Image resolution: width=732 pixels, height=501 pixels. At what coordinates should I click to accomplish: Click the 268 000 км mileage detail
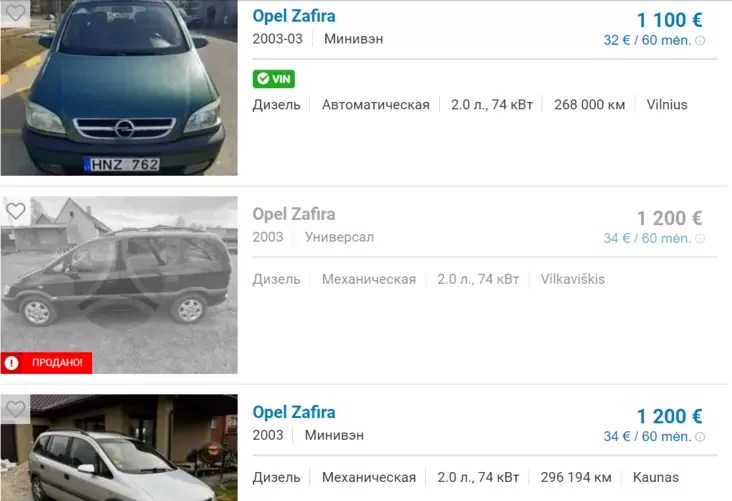(589, 105)
